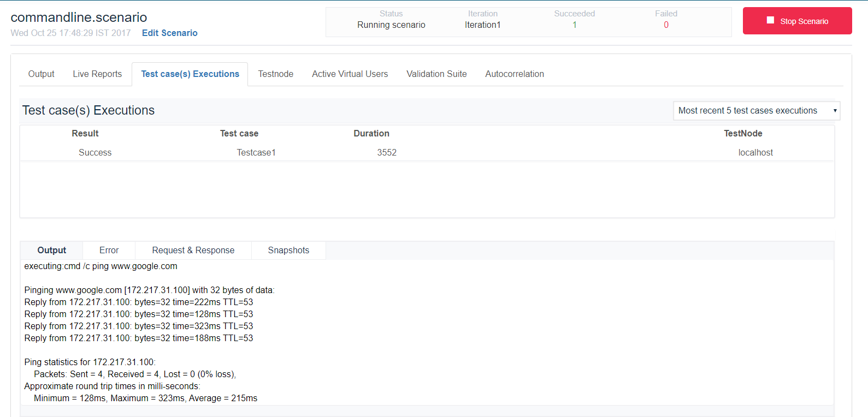Open the Edit Scenario link
The height and width of the screenshot is (417, 868).
point(170,33)
